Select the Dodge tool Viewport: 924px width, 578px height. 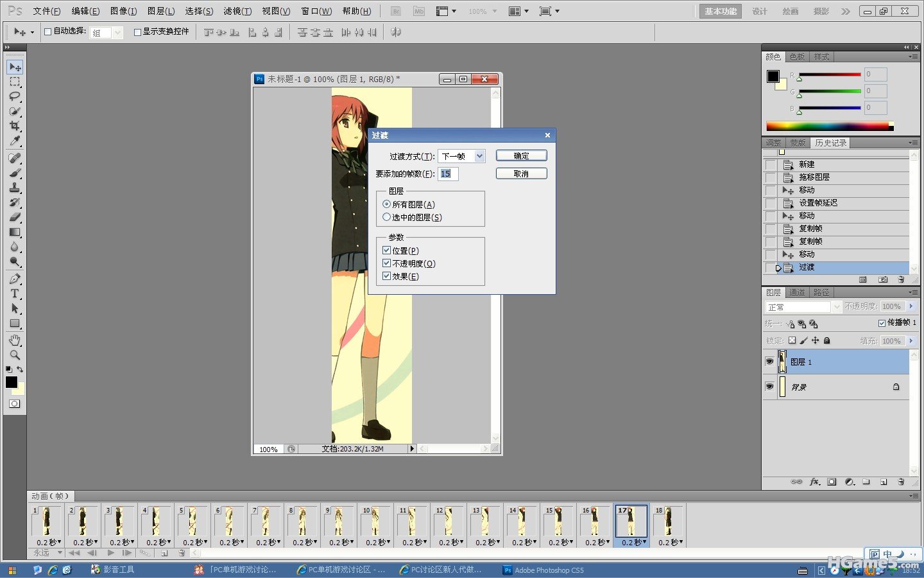coord(15,261)
